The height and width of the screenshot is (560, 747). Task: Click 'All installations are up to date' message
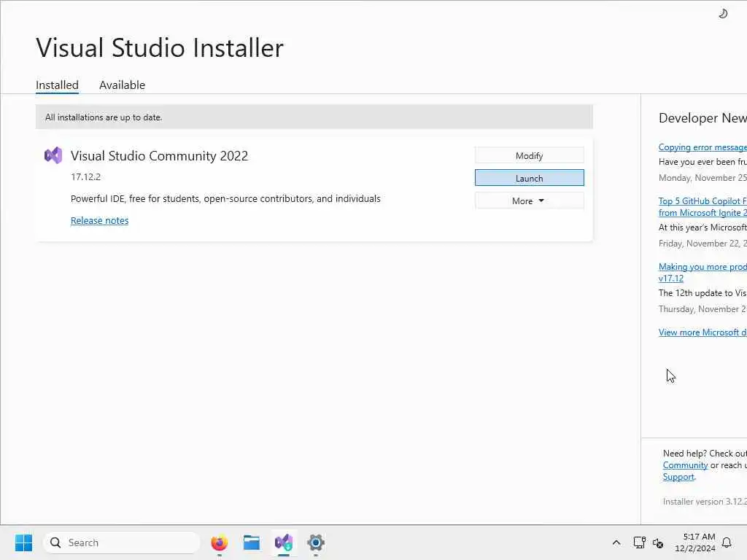click(104, 117)
